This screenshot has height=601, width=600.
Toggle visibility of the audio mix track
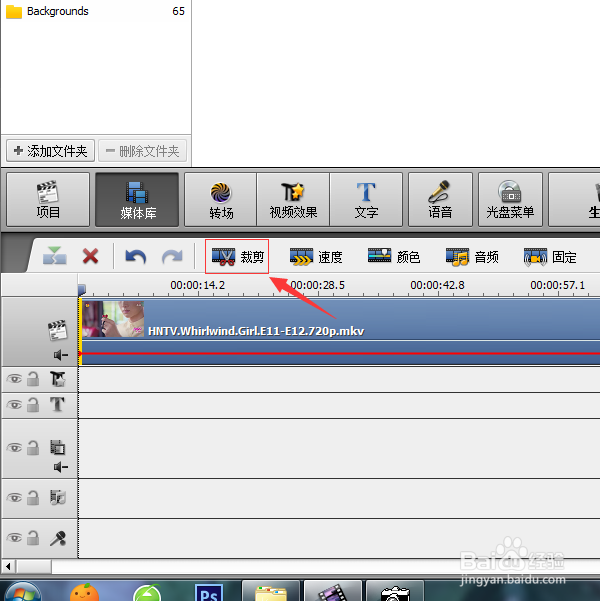point(14,498)
